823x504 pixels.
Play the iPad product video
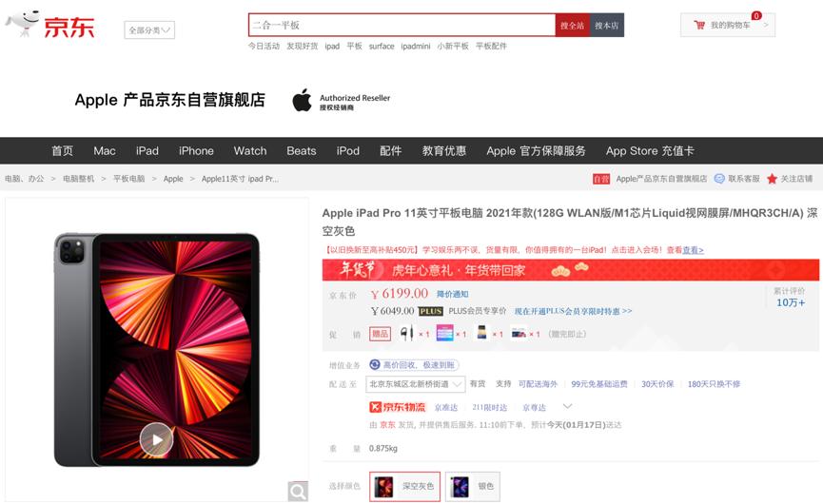click(x=156, y=439)
